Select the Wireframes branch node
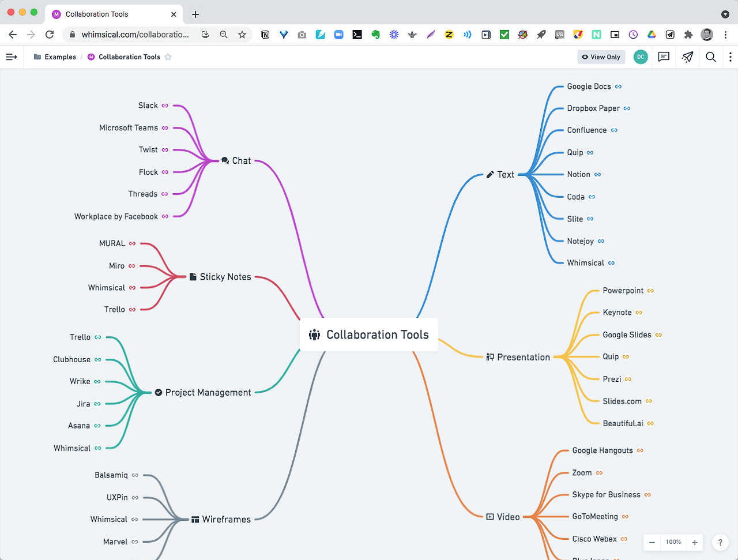738x560 pixels. coord(221,520)
